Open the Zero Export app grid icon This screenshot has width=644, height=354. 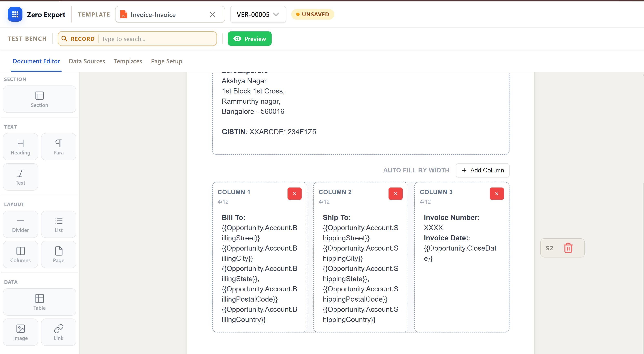(15, 14)
